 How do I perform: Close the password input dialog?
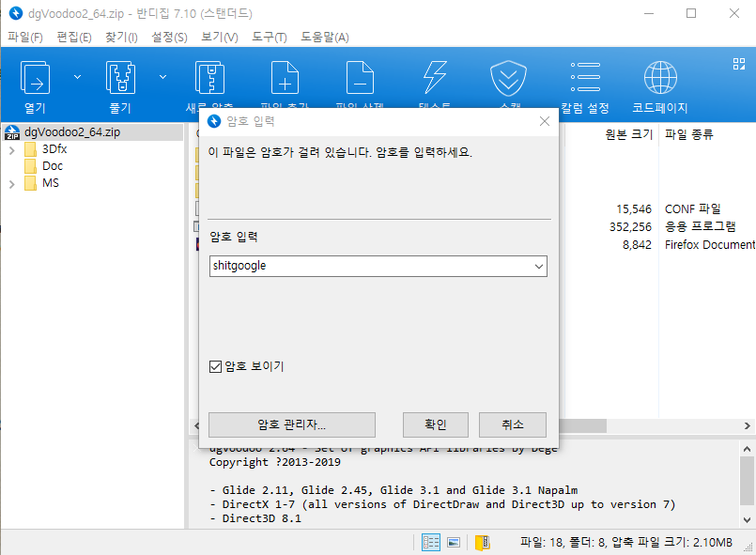pyautogui.click(x=545, y=121)
